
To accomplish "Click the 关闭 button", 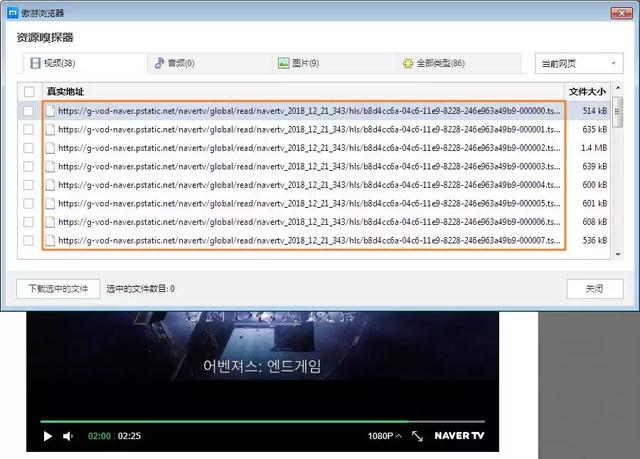I will click(595, 289).
